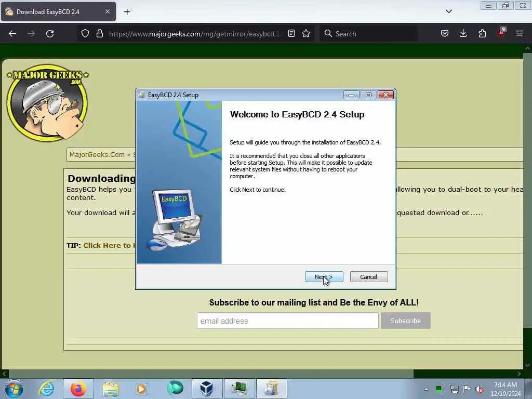Open the VirtualBox cube taskbar icon

point(207,389)
